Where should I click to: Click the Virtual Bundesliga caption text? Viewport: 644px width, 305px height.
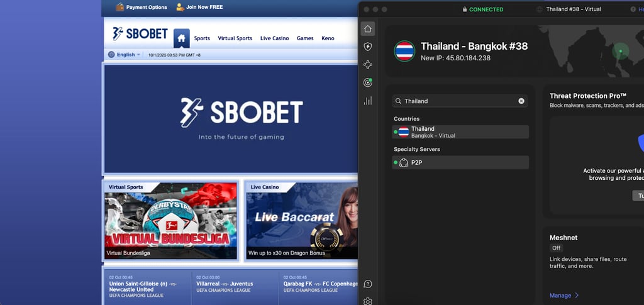point(128,253)
